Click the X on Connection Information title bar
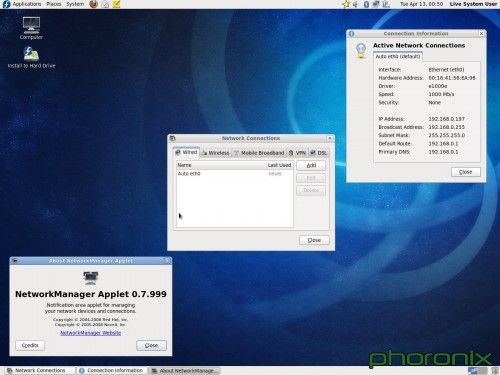Viewport: 500px width, 375px height. [x=481, y=34]
